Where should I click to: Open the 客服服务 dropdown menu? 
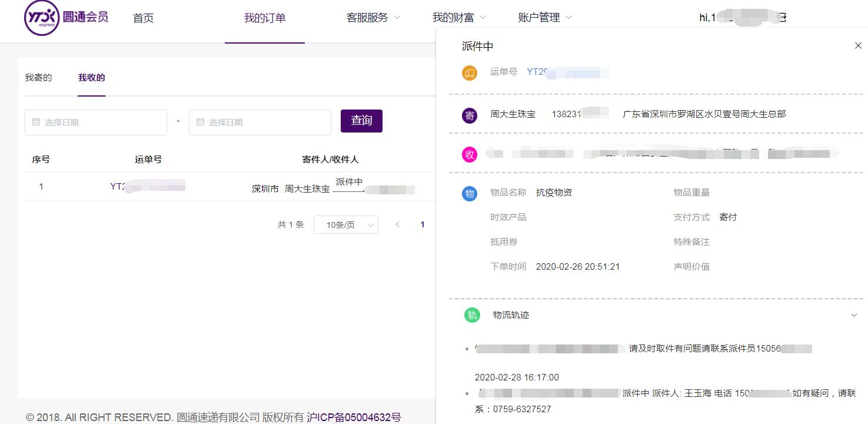373,18
